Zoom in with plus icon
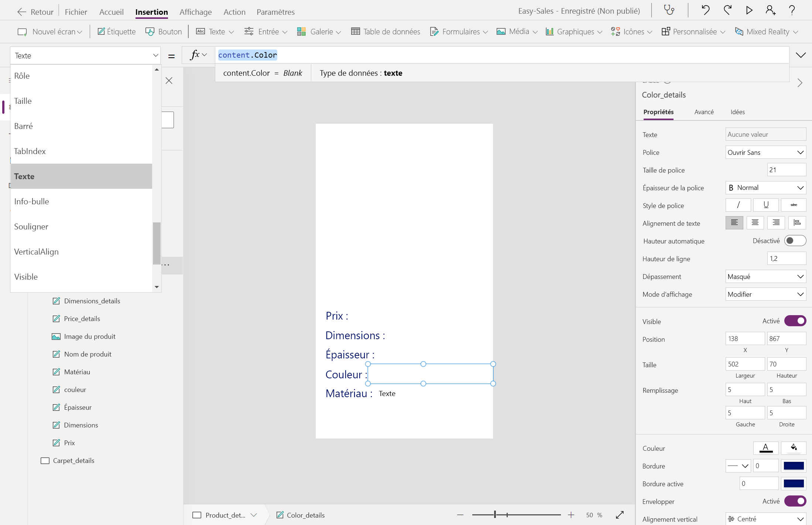 (x=571, y=515)
